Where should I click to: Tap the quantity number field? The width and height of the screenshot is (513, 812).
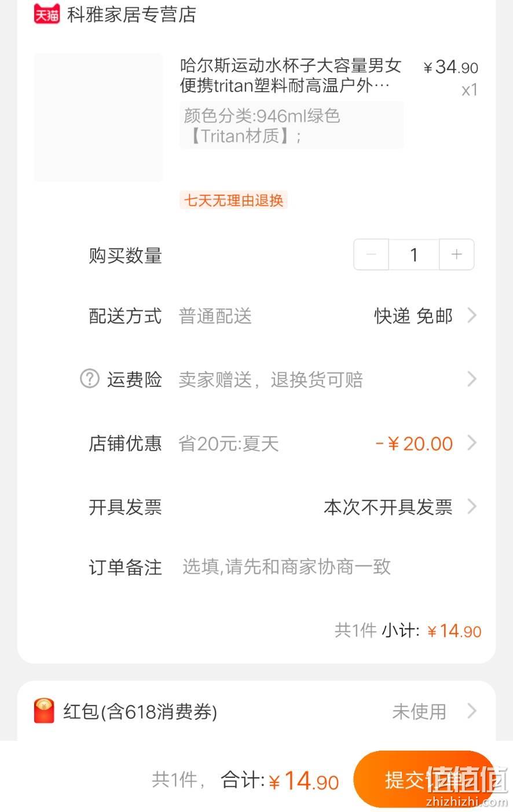point(414,254)
